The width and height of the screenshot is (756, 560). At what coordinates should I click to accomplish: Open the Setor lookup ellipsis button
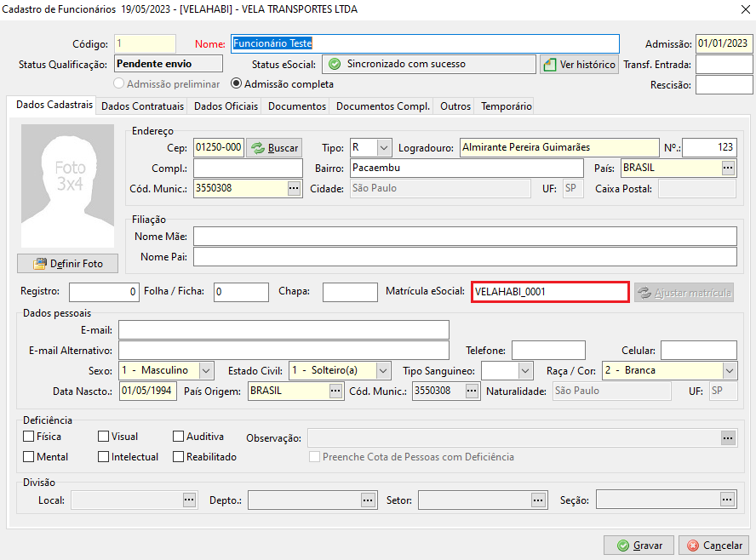tap(538, 500)
